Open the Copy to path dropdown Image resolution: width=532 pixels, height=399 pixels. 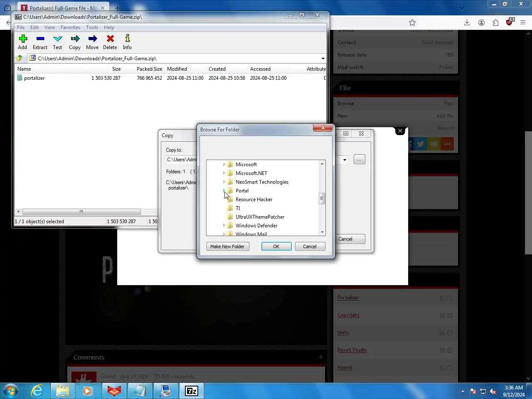coord(345,160)
